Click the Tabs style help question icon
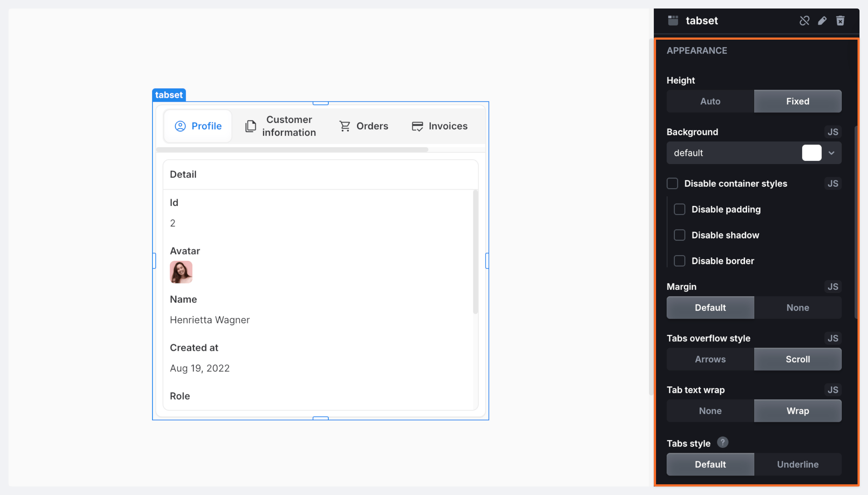Screen dimensions: 868x495 (722, 443)
